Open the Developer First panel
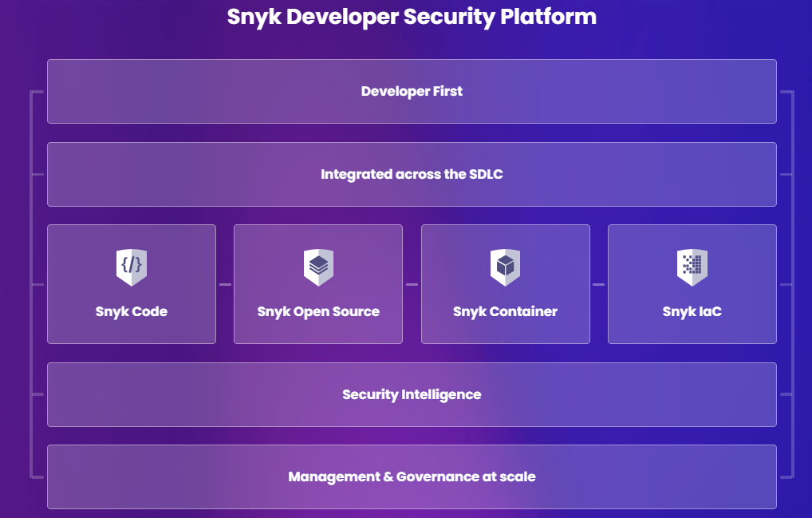Screen dimensions: 812x518 click(x=412, y=91)
